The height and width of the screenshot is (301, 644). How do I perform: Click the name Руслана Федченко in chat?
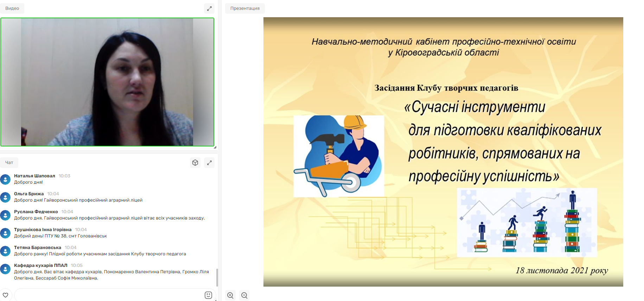coord(36,212)
